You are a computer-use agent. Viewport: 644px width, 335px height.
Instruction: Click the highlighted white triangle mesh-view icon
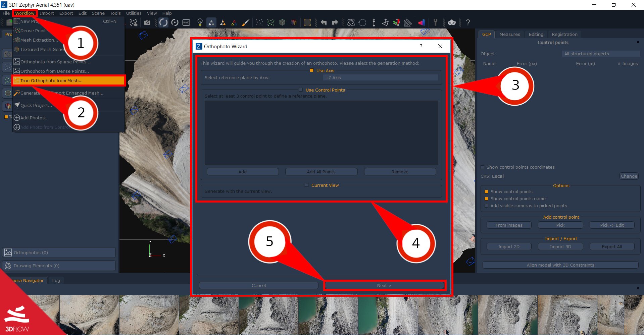click(211, 22)
